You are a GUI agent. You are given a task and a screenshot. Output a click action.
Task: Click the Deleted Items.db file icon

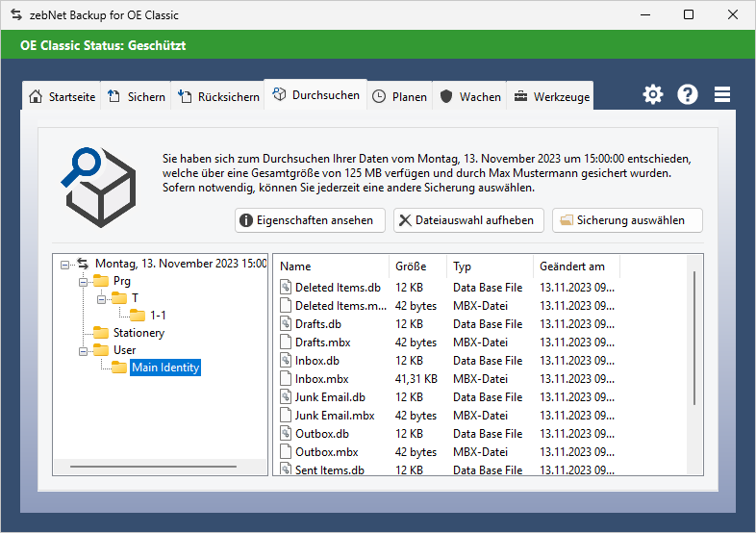286,288
